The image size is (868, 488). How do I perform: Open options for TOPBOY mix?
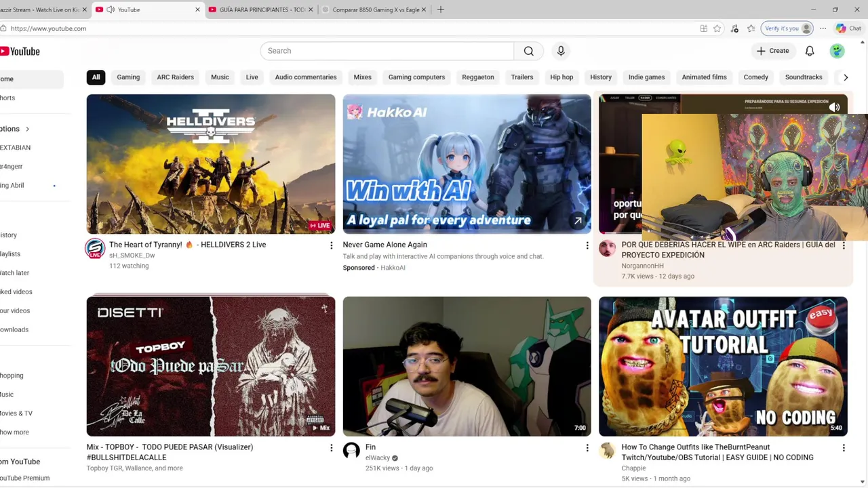click(x=331, y=448)
